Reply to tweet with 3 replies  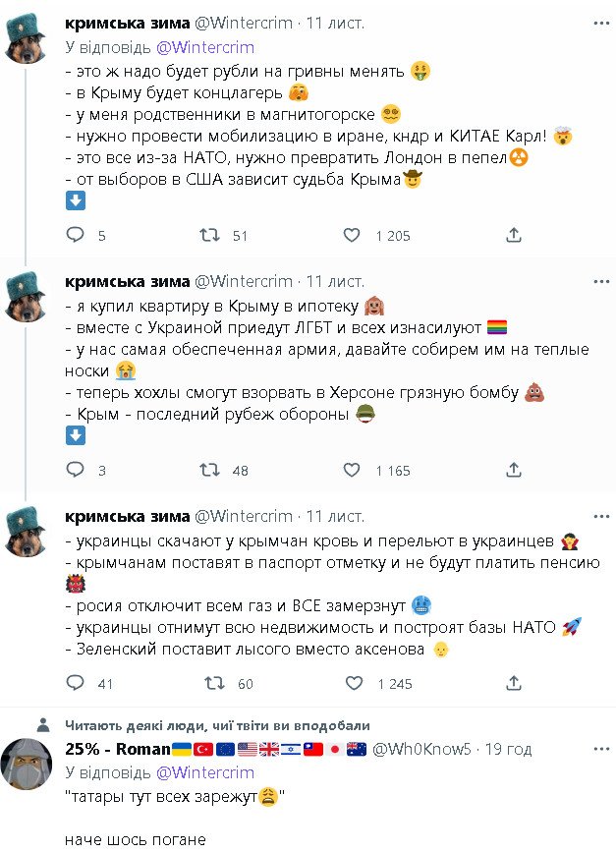tap(75, 471)
